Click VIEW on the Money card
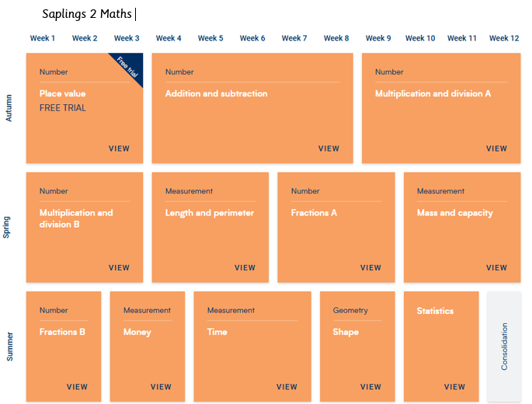Image resolution: width=532 pixels, height=404 pixels. (161, 387)
